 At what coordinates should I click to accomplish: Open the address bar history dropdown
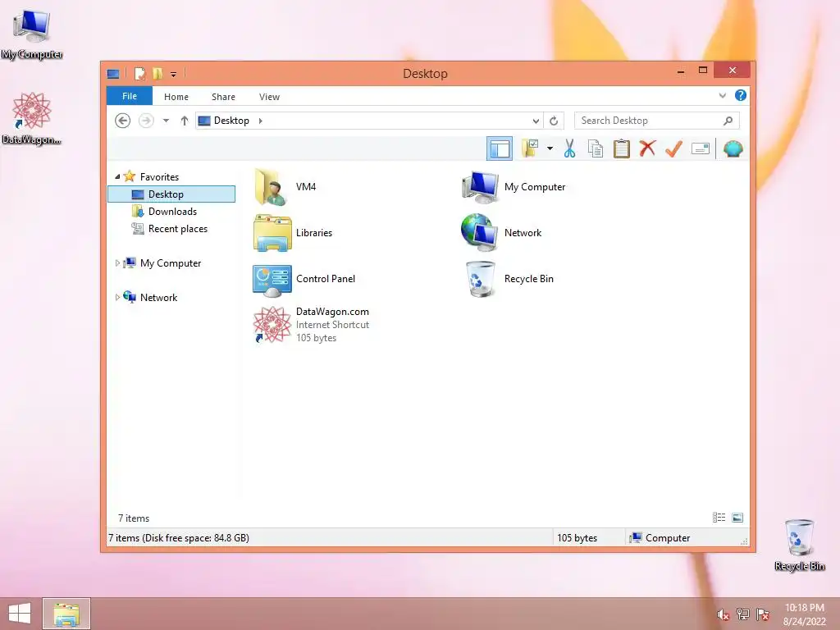(x=535, y=121)
